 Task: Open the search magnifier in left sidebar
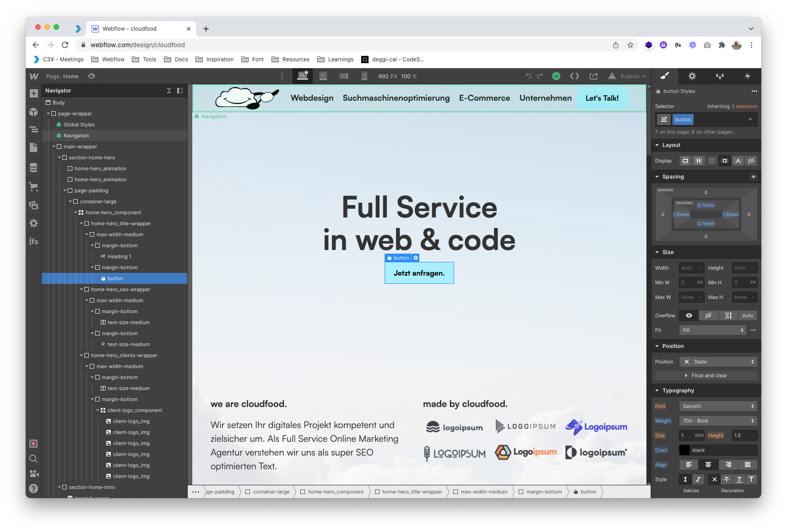(33, 459)
